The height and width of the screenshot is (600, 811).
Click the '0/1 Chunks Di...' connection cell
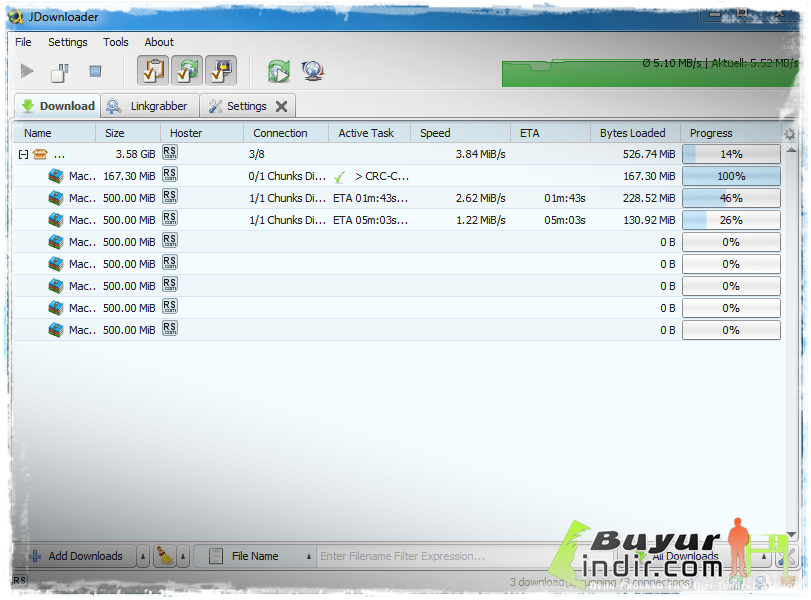pos(287,176)
